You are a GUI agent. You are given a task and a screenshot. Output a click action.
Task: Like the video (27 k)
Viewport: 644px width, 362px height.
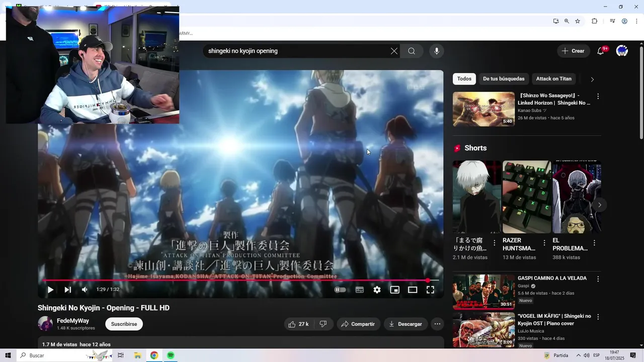point(298,324)
